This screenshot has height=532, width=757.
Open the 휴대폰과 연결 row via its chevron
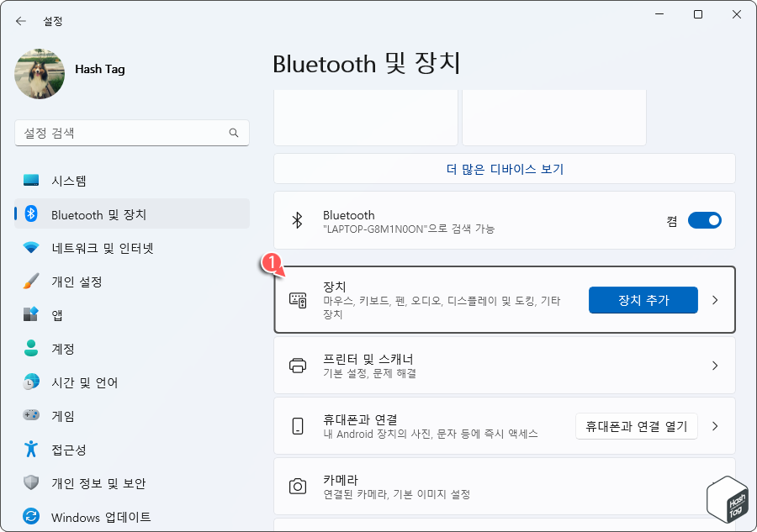[x=715, y=425]
